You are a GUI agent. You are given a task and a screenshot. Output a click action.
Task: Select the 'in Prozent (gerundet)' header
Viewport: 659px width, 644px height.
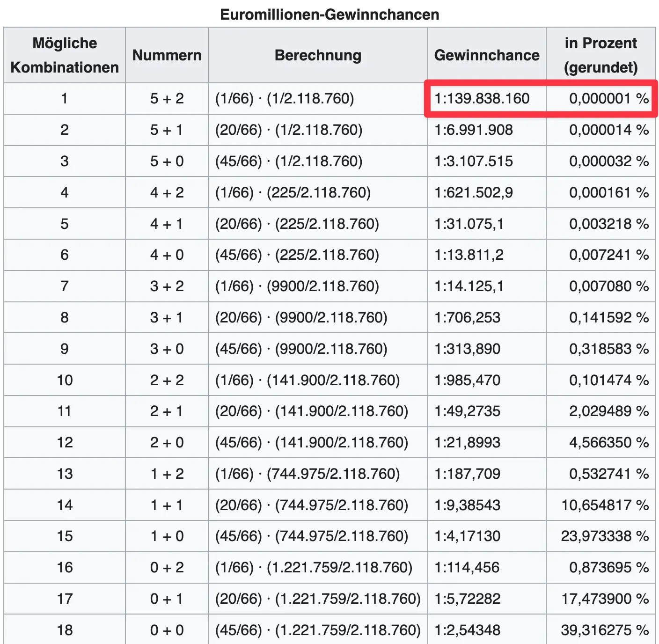[601, 55]
